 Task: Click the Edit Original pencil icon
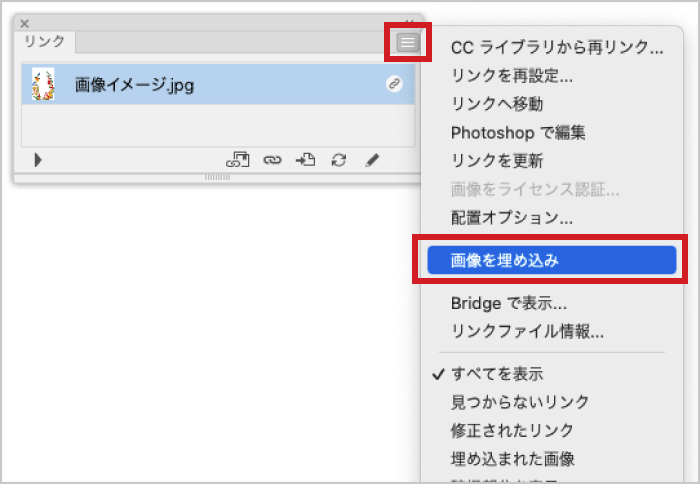pos(372,160)
